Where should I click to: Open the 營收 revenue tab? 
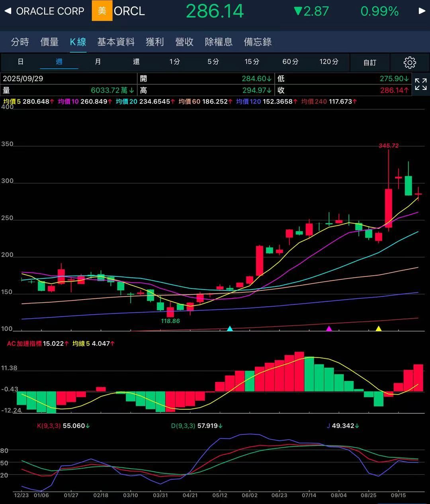pyautogui.click(x=184, y=42)
